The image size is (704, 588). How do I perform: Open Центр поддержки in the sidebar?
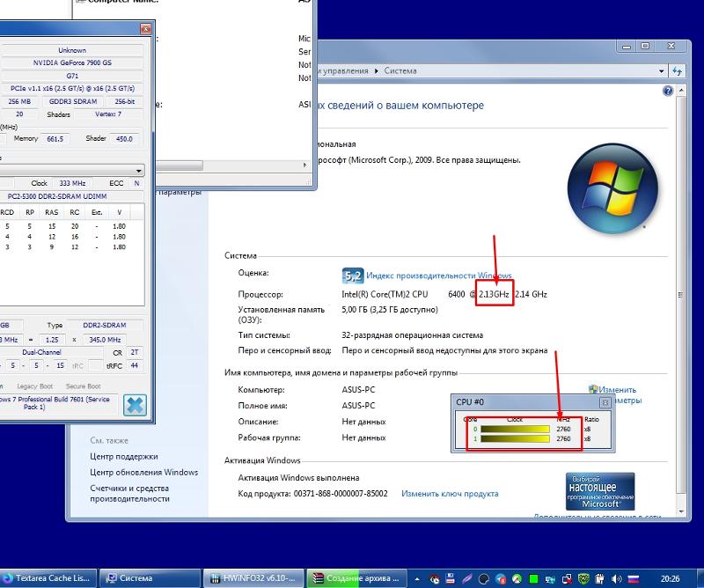point(124,456)
